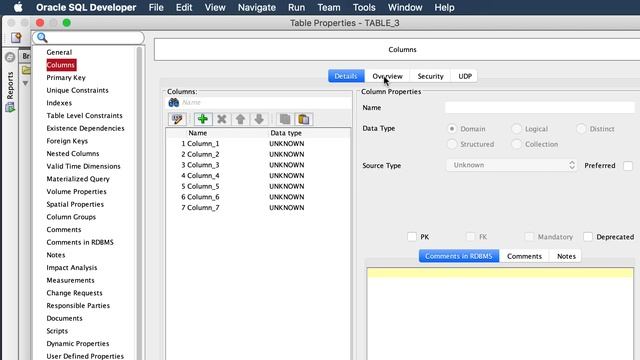
Task: Paste columns with the clipboard icon
Action: click(x=304, y=119)
